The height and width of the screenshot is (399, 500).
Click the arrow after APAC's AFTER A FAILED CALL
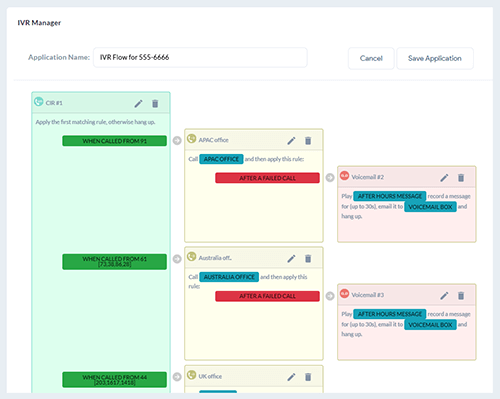tap(330, 178)
